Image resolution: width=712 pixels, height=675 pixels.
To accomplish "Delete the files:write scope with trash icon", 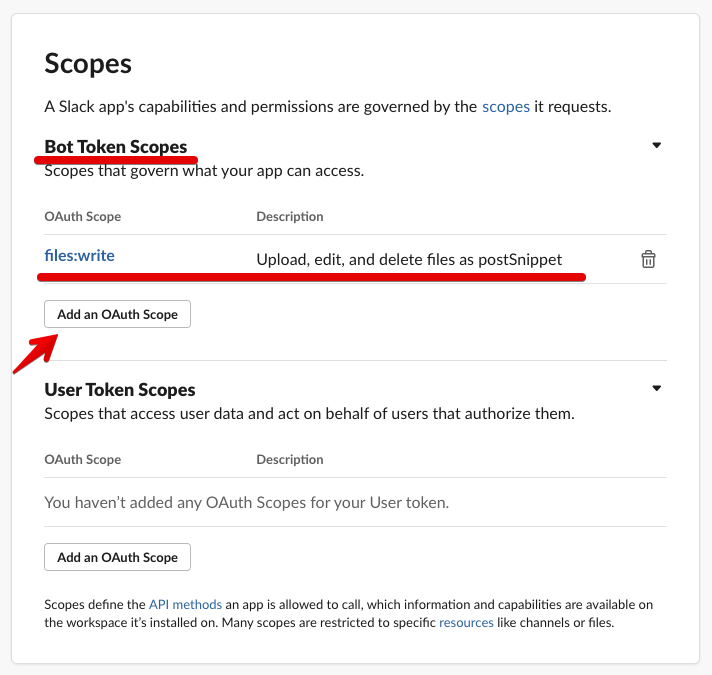I will [648, 259].
